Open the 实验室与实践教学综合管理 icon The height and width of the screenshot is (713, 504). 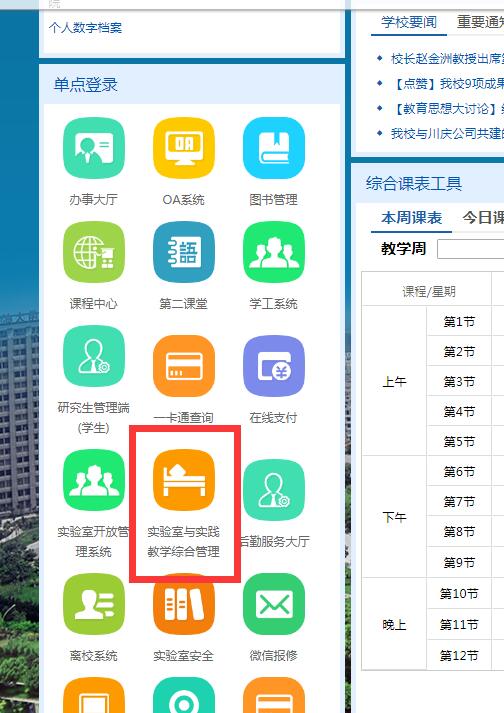184,480
